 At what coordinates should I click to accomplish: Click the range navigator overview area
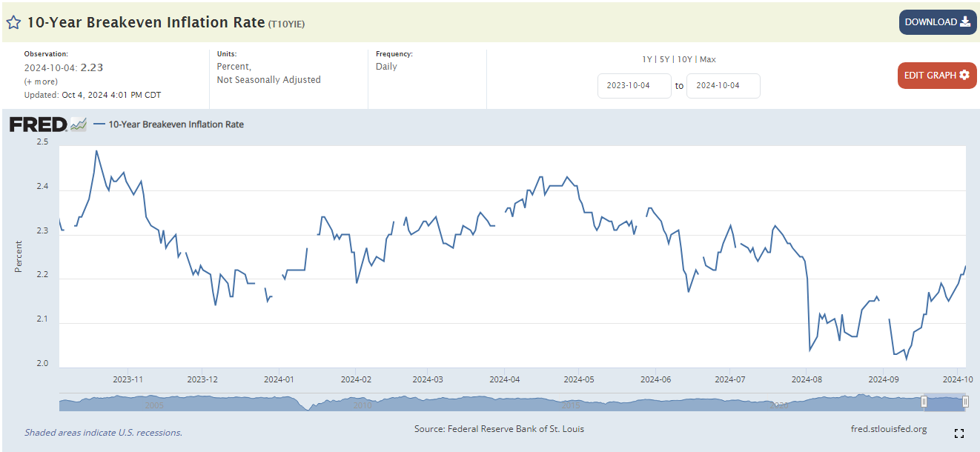[x=513, y=402]
